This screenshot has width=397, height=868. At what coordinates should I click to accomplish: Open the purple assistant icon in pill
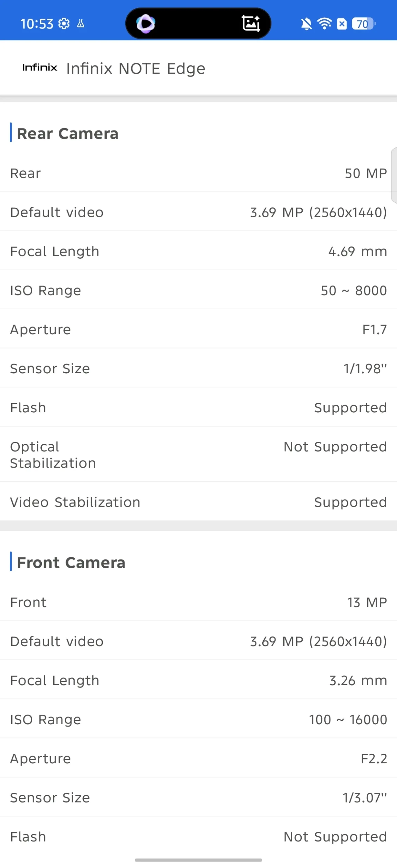click(146, 24)
